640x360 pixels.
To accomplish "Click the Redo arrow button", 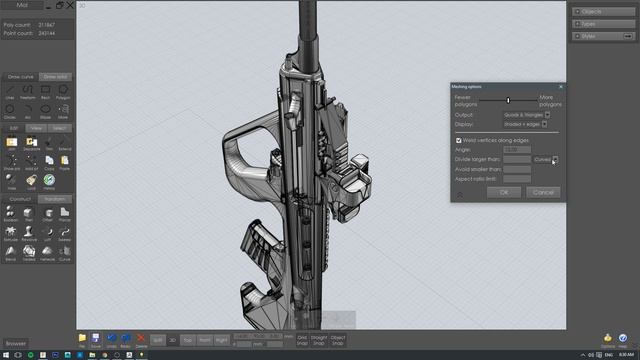I will pyautogui.click(x=125, y=340).
